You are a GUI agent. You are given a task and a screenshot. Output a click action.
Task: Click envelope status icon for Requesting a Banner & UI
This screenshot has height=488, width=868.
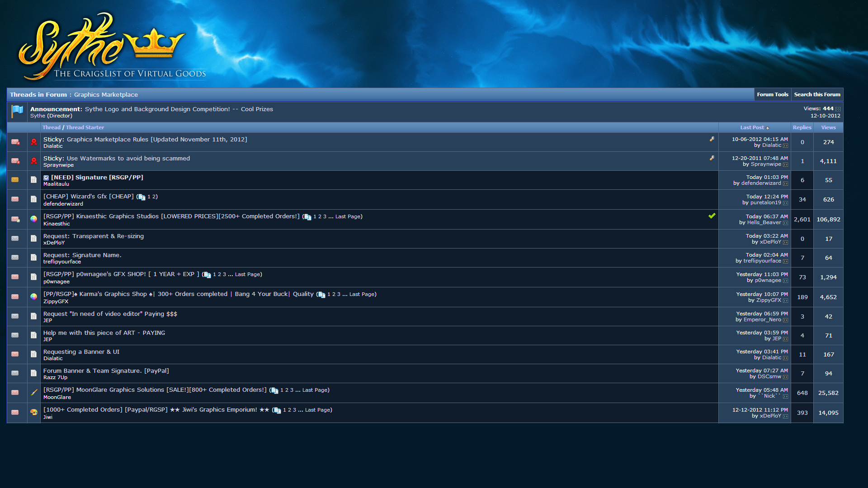coord(15,354)
